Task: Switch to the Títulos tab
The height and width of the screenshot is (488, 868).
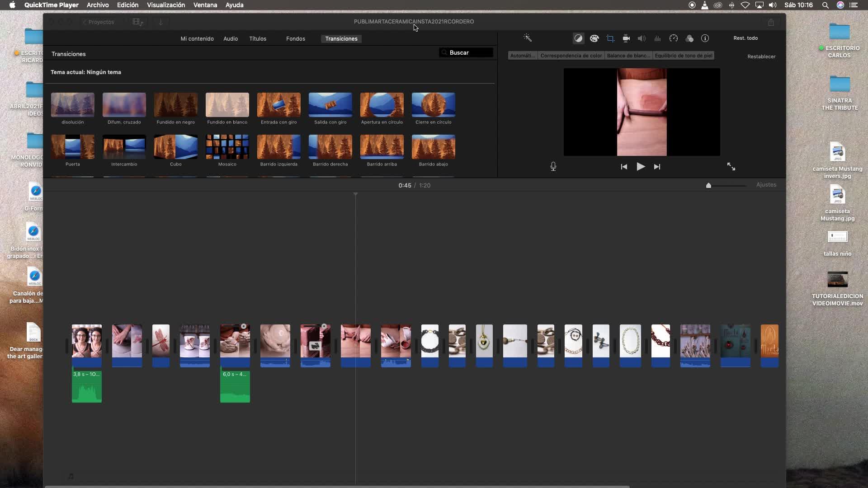Action: (258, 39)
